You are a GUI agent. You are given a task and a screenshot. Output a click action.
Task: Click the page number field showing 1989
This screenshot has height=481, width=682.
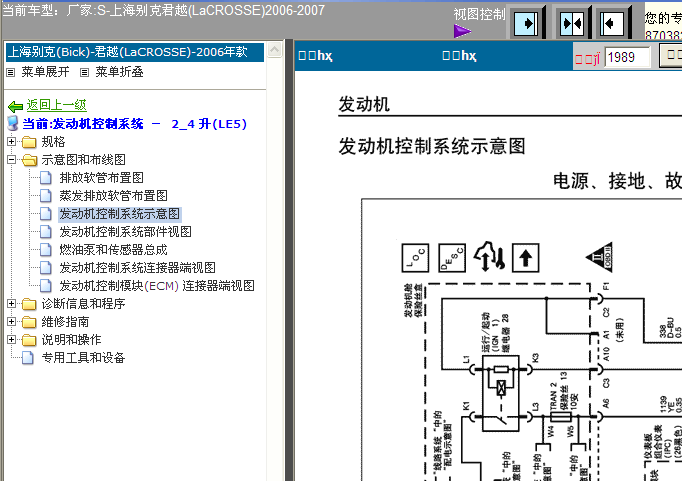pos(628,57)
